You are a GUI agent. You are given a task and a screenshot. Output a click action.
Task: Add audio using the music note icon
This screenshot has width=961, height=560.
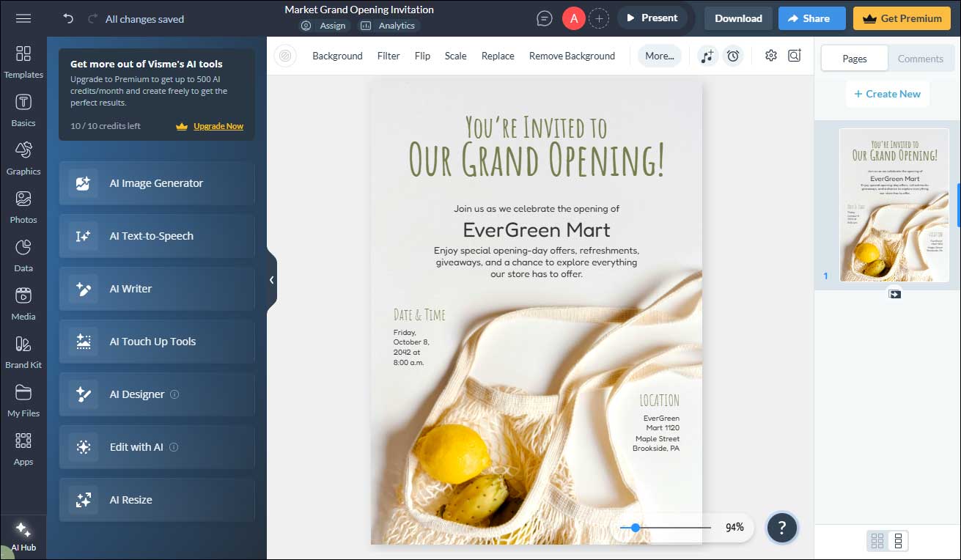(x=707, y=55)
